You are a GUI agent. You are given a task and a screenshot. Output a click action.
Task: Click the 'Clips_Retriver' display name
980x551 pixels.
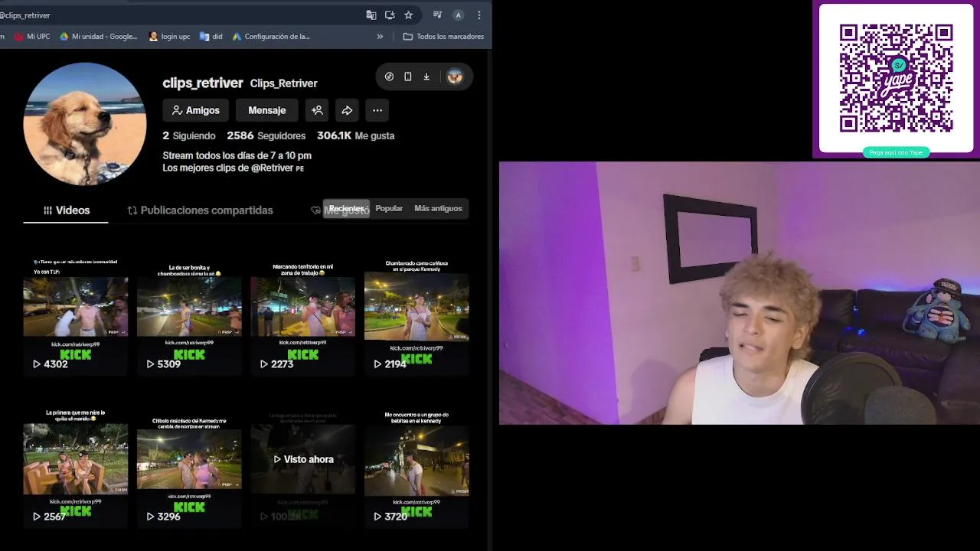(283, 83)
